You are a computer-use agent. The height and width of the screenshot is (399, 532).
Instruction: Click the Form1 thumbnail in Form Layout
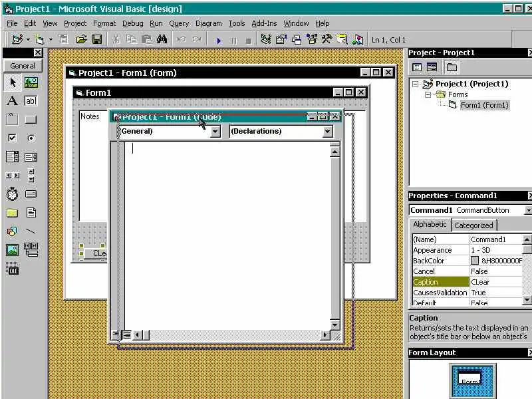coord(470,377)
